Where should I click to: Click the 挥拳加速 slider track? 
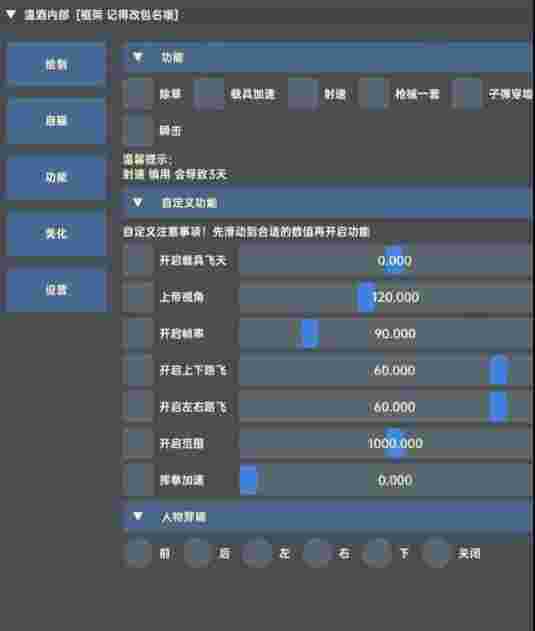384,480
